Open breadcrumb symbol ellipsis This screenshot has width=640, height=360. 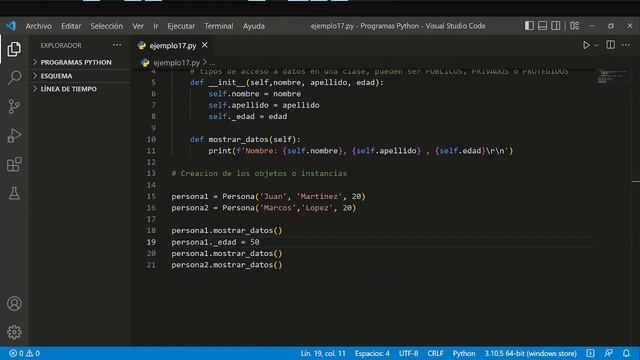coord(213,63)
